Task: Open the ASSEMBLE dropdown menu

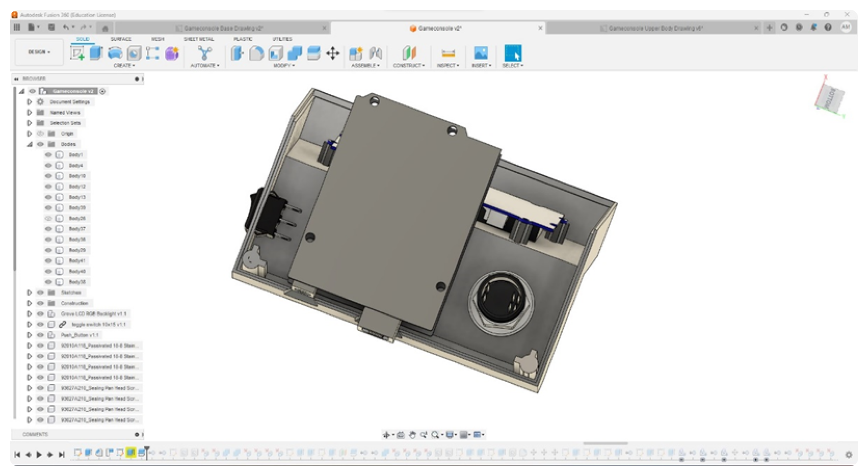Action: (x=365, y=65)
